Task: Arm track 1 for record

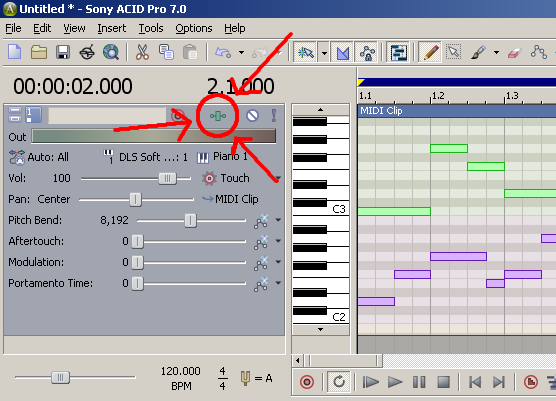Action: tap(178, 116)
